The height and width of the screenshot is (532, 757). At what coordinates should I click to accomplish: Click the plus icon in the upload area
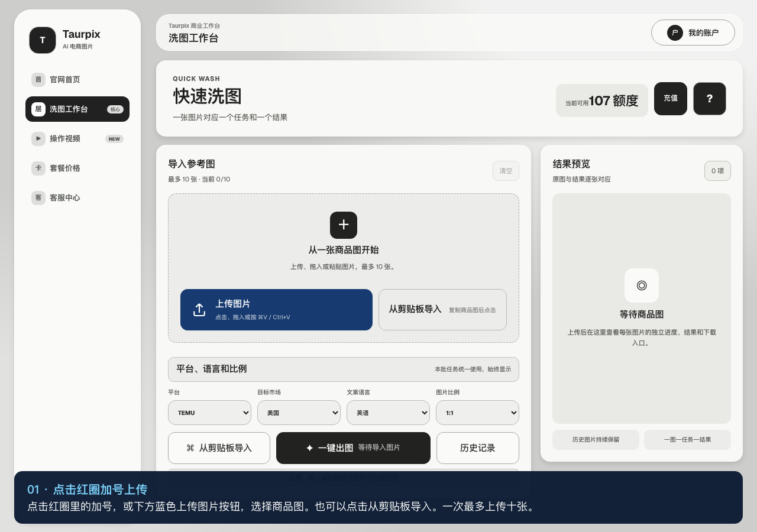[x=344, y=225]
